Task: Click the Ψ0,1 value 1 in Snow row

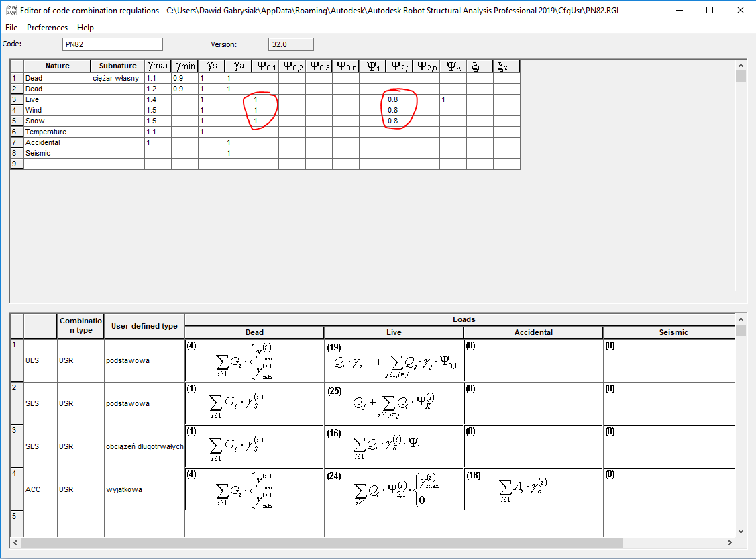Action: (265, 121)
